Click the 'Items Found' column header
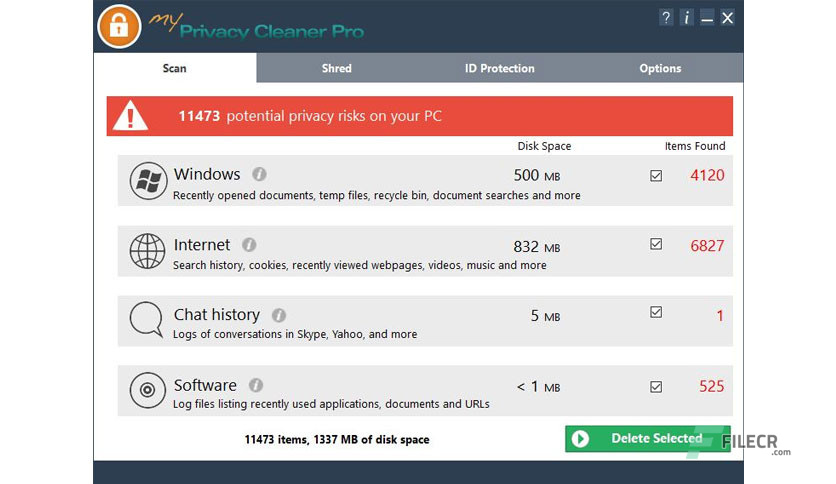 [695, 146]
